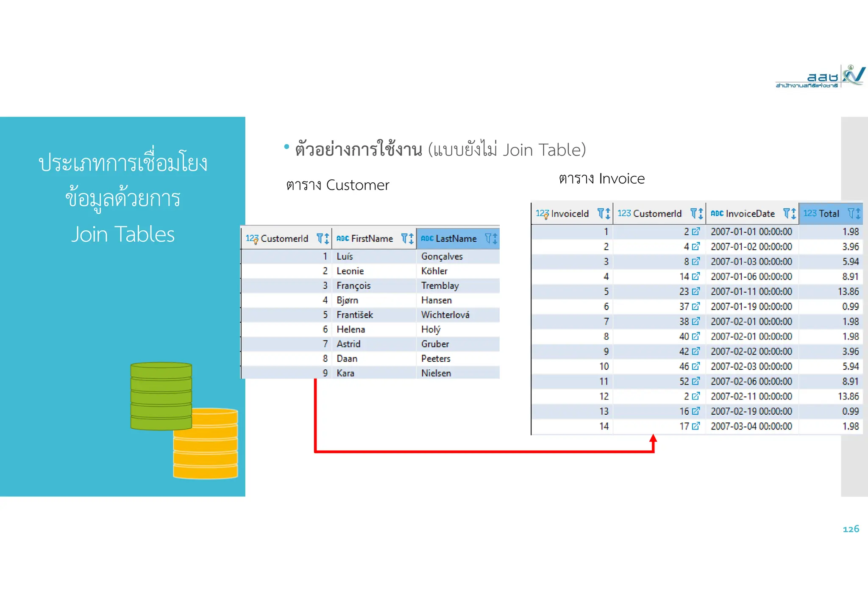This screenshot has width=868, height=614.
Task: Click the first name cell 'Astrid'
Action: [374, 344]
